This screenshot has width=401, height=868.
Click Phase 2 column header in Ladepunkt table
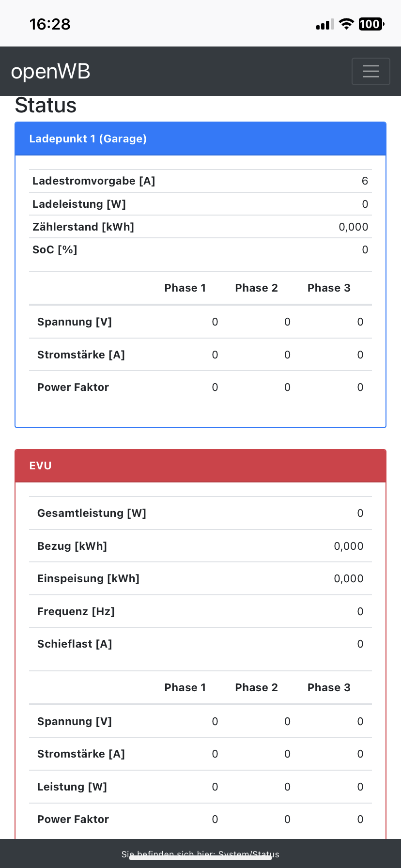[x=256, y=288]
